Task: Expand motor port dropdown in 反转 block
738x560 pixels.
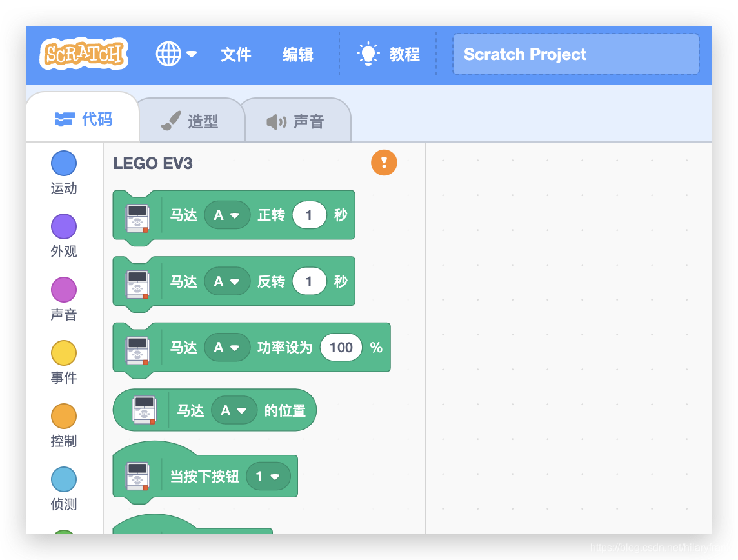Action: pyautogui.click(x=227, y=281)
